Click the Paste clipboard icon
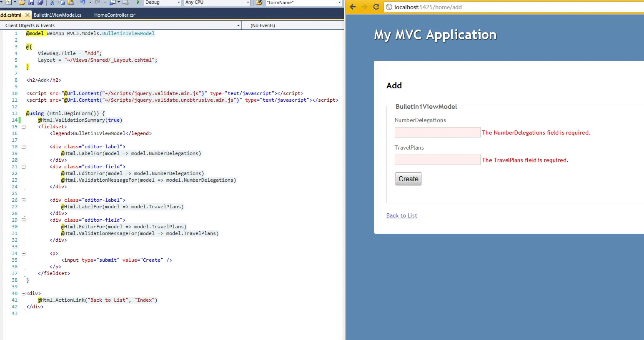The width and height of the screenshot is (644, 340). point(71,2)
